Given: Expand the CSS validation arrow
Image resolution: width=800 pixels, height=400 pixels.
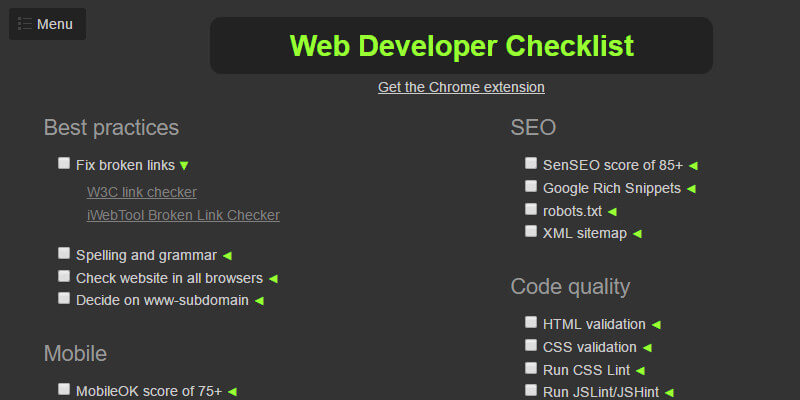Looking at the screenshot, I should coord(647,348).
